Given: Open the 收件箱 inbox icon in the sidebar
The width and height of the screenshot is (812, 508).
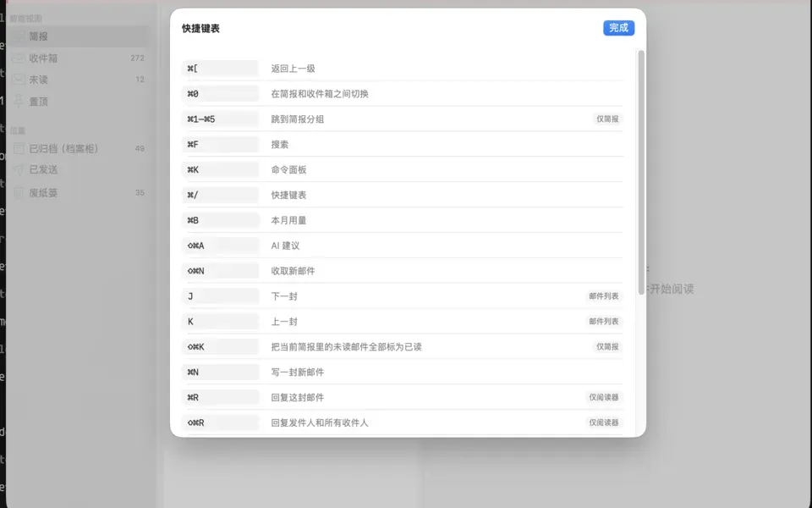Looking at the screenshot, I should pos(19,58).
